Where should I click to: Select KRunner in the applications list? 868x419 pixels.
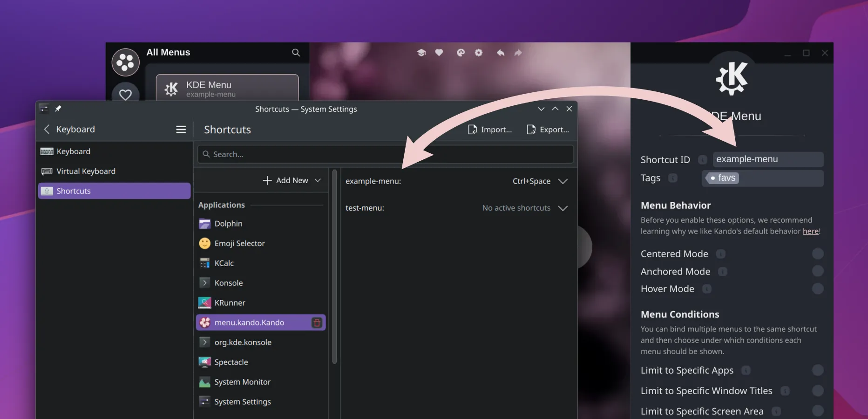(x=261, y=303)
